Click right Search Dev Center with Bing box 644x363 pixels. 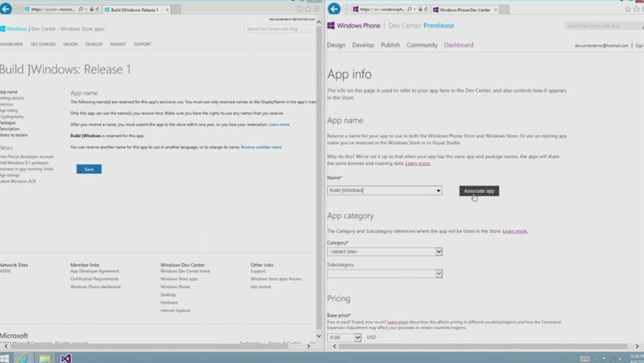(603, 25)
